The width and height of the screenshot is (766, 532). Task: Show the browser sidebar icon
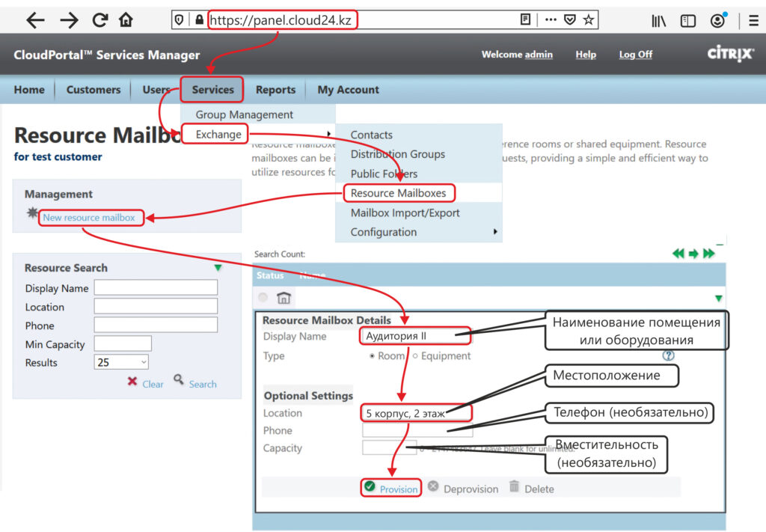tap(688, 20)
